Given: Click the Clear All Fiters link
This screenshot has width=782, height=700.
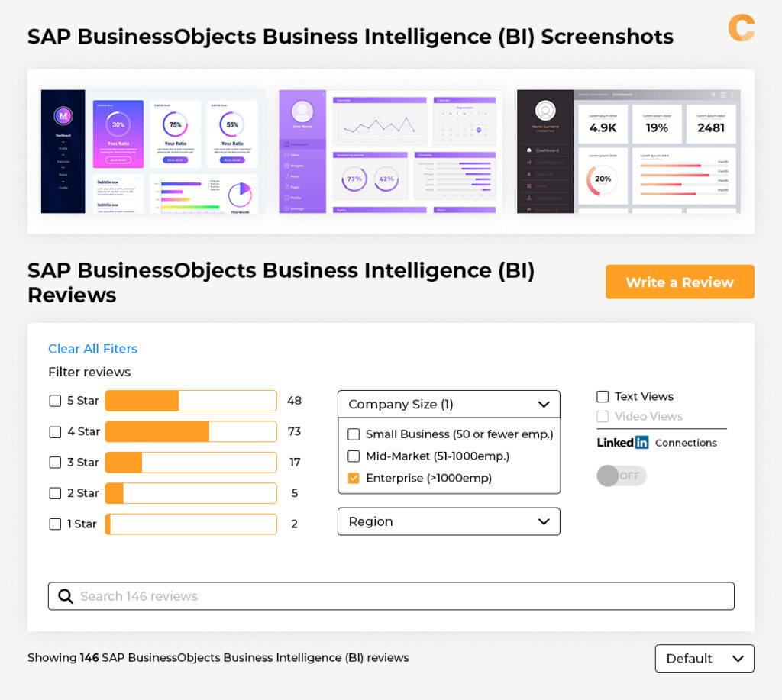Looking at the screenshot, I should pos(92,348).
